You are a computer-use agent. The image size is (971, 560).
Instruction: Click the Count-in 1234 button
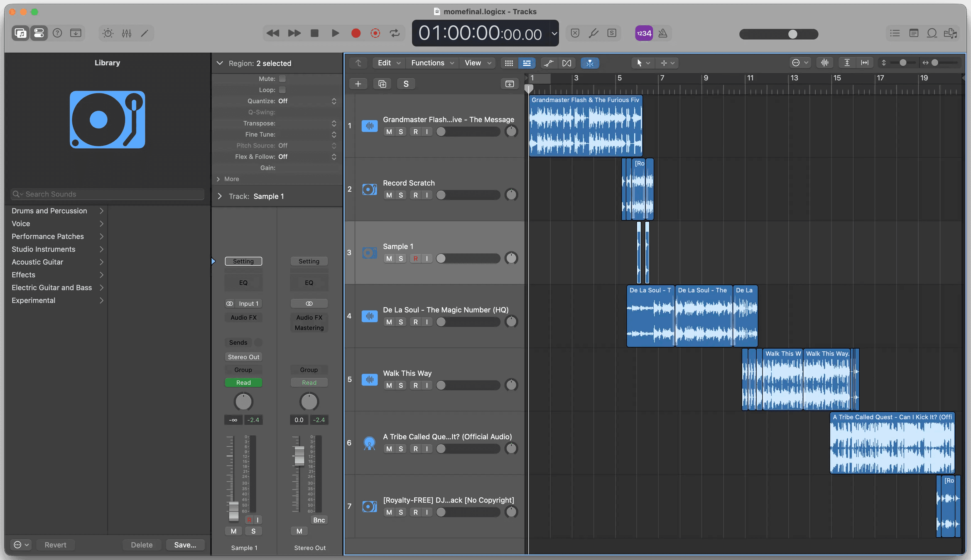point(644,33)
